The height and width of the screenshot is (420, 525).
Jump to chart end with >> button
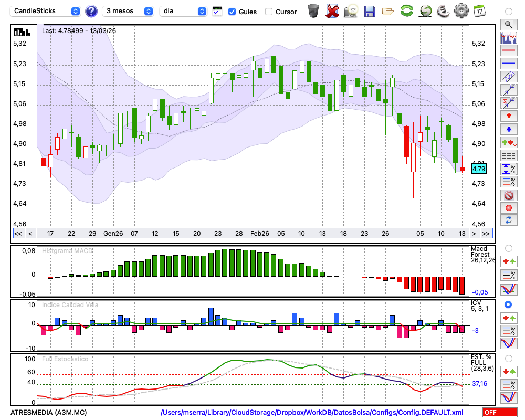coord(486,234)
